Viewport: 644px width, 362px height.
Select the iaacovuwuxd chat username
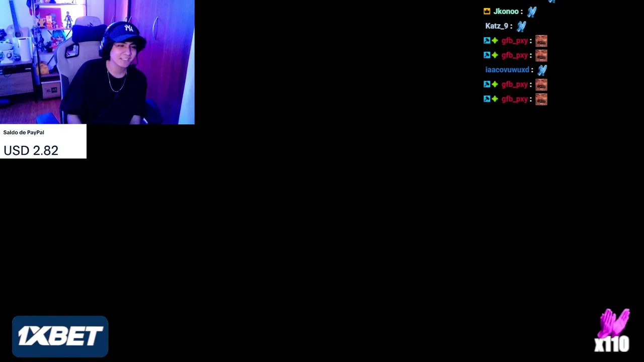tap(507, 70)
